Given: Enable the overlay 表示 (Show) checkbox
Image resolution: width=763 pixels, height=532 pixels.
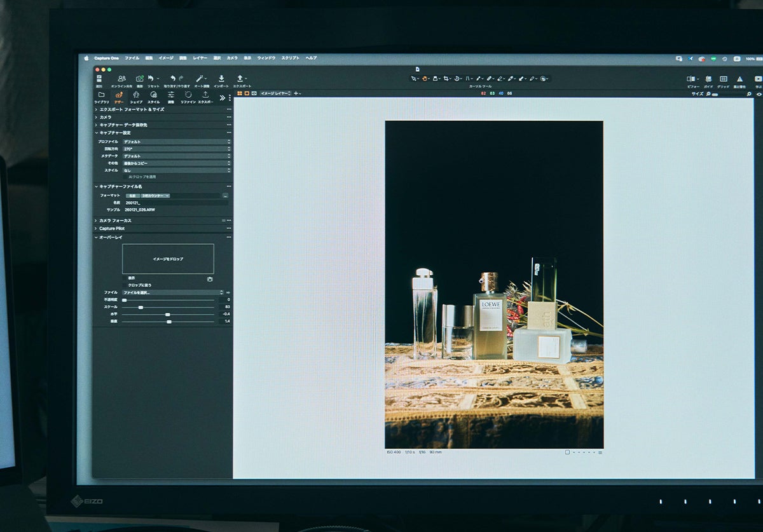Looking at the screenshot, I should pyautogui.click(x=125, y=278).
